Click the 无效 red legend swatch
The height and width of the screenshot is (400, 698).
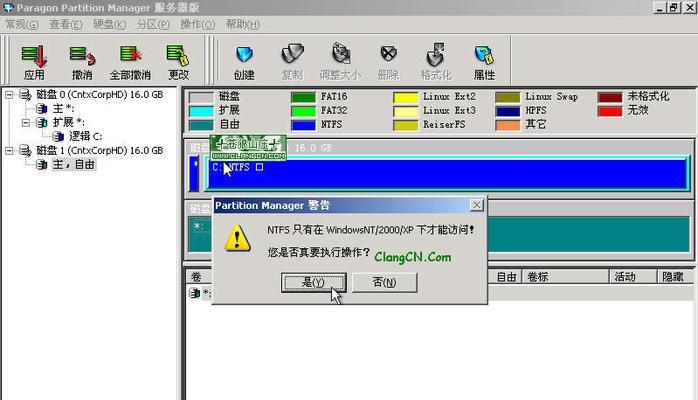click(610, 111)
